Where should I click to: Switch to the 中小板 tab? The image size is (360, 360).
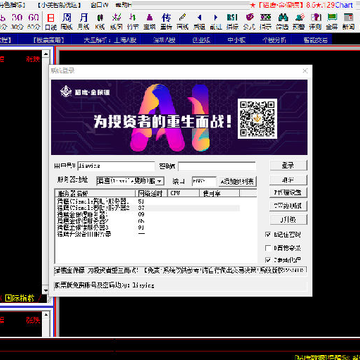point(236,40)
